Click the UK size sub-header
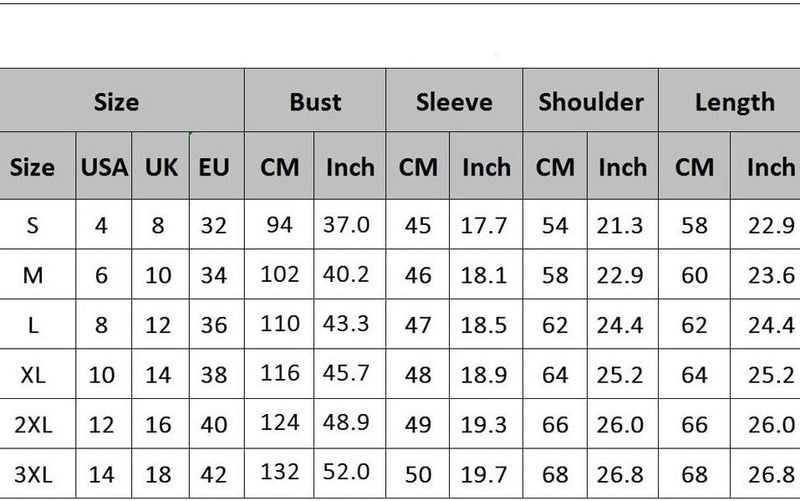The height and width of the screenshot is (501, 800). pos(161,167)
